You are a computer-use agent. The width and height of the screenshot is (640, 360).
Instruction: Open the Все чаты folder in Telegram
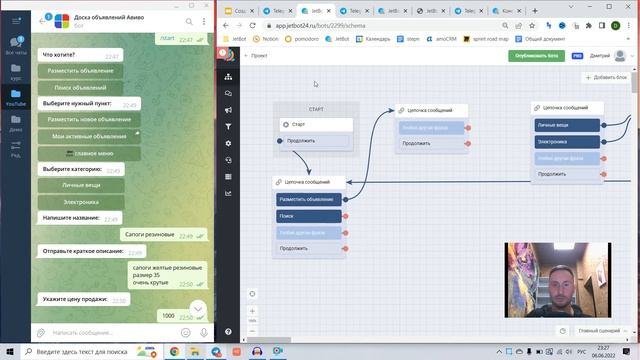16,45
